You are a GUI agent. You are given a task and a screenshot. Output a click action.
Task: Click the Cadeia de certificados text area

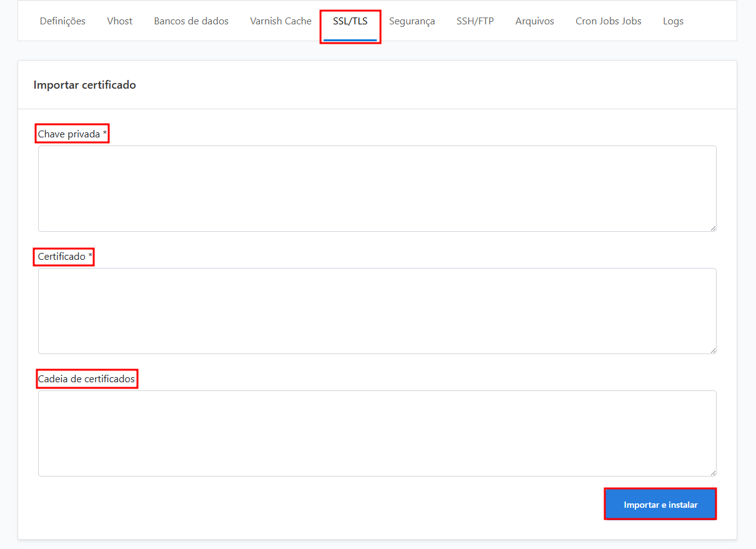[377, 433]
